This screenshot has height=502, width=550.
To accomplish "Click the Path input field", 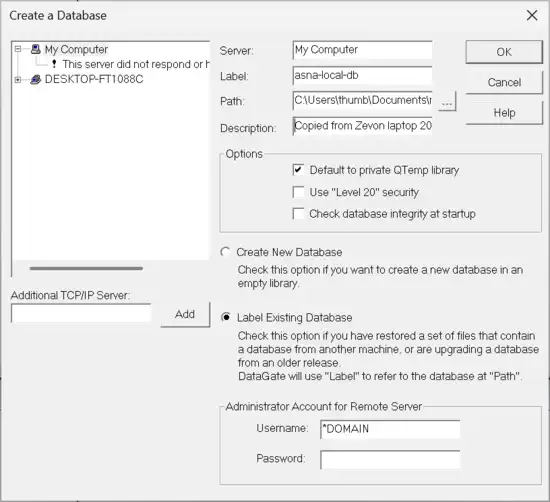I will [x=362, y=101].
